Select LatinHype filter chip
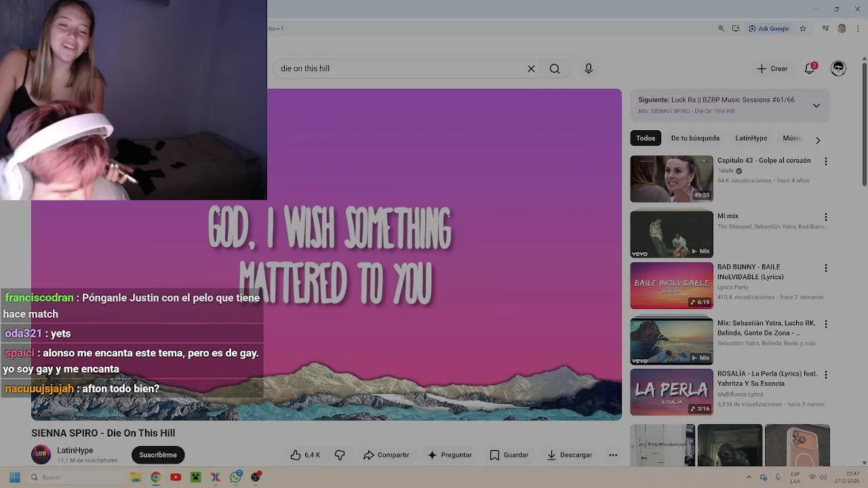 (x=751, y=138)
